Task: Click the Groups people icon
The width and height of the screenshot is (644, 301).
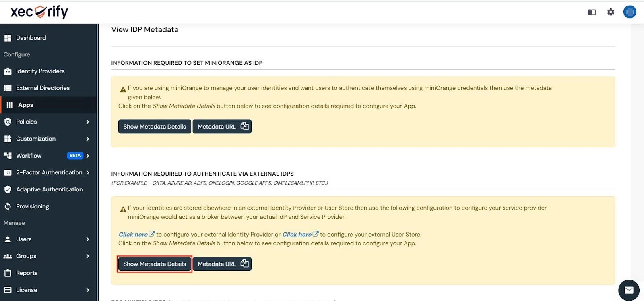Action: coord(8,256)
